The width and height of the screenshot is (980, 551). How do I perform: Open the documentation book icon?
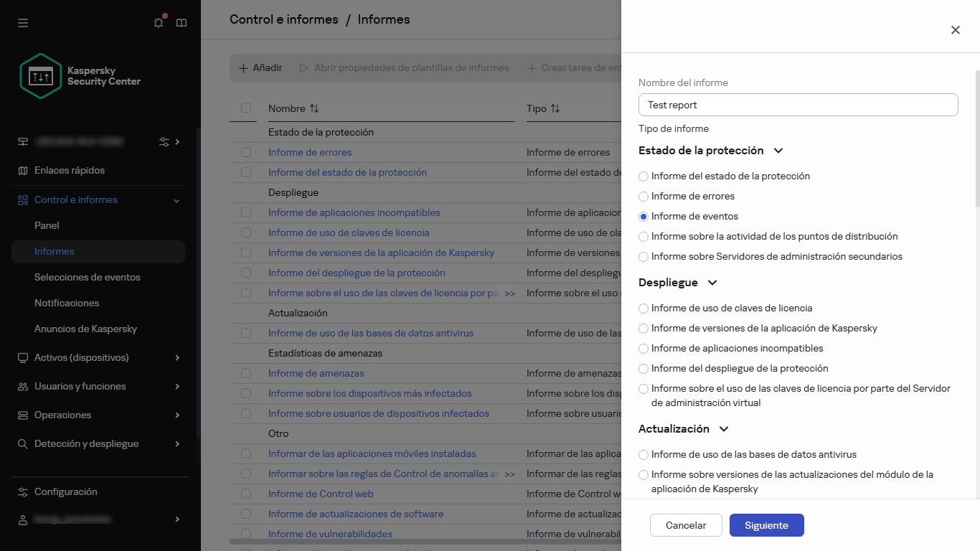coord(182,23)
